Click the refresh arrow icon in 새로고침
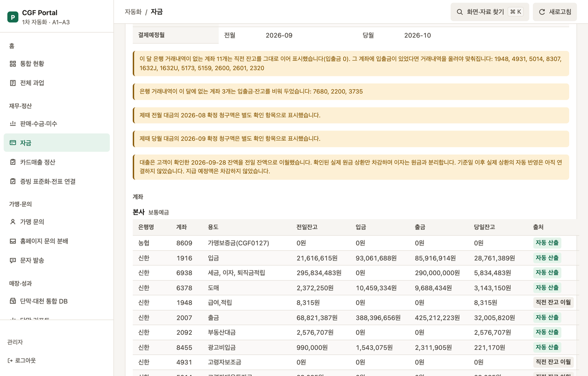The width and height of the screenshot is (588, 376). (542, 12)
